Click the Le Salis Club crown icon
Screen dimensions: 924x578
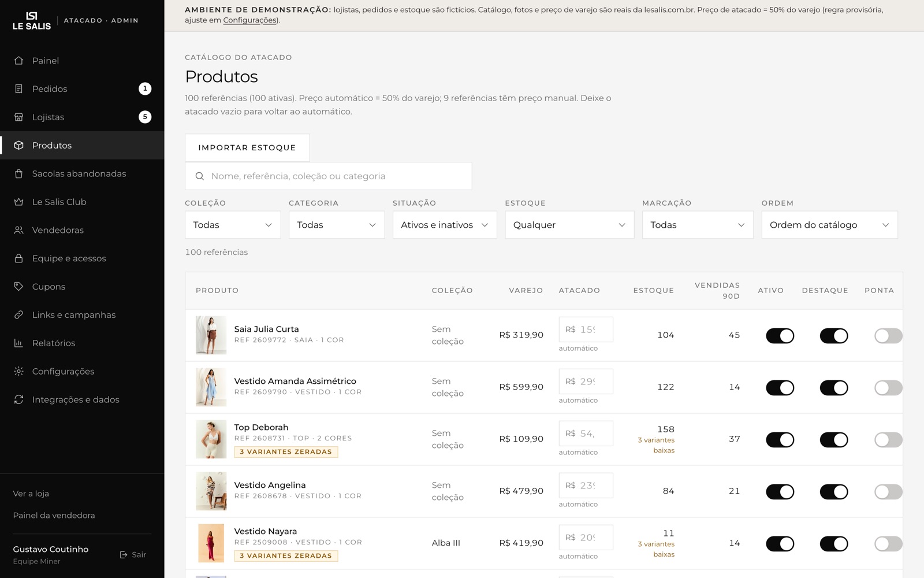(x=18, y=202)
